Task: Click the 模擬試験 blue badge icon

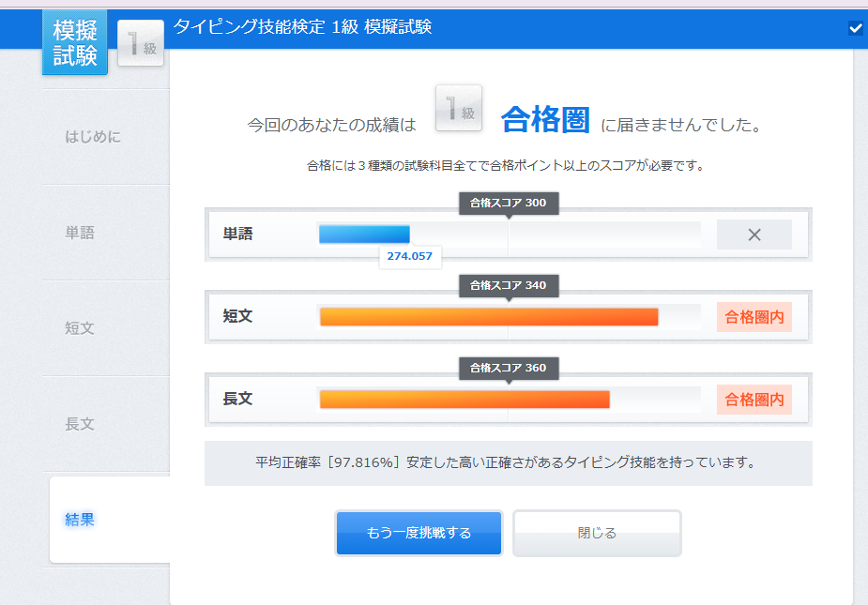Action: click(75, 42)
